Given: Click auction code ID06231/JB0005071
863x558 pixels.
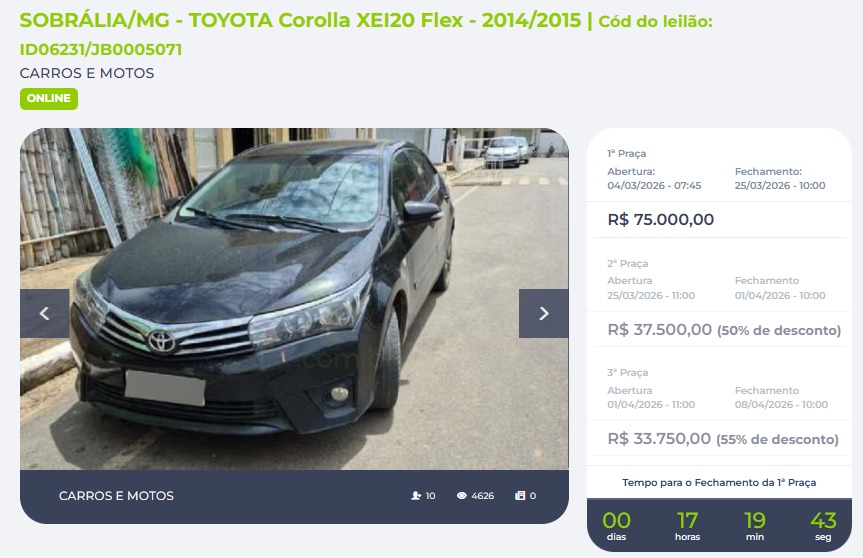Looking at the screenshot, I should pos(101,50).
